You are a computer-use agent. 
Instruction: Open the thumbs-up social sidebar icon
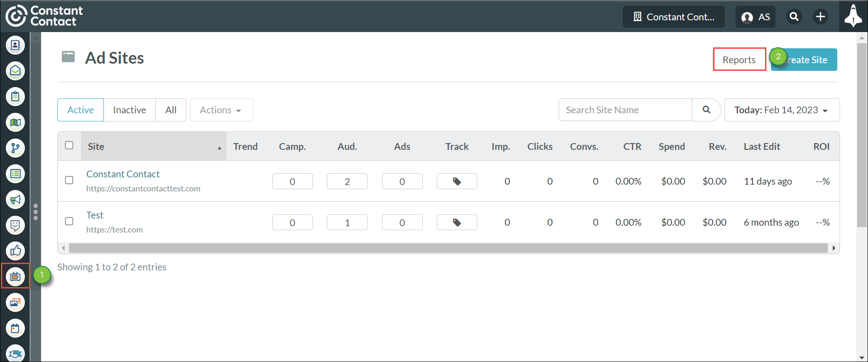(x=15, y=251)
